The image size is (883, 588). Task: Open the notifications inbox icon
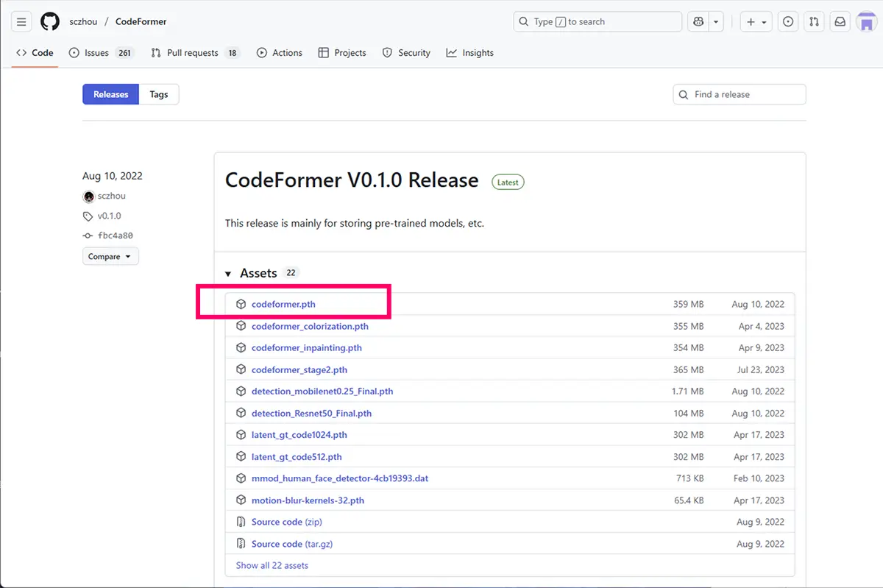coord(840,21)
